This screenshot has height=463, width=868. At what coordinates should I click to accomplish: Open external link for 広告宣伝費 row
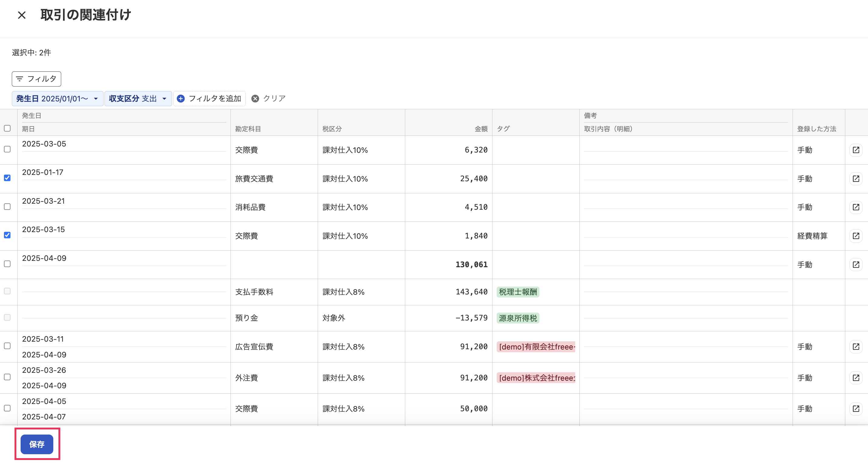(856, 347)
